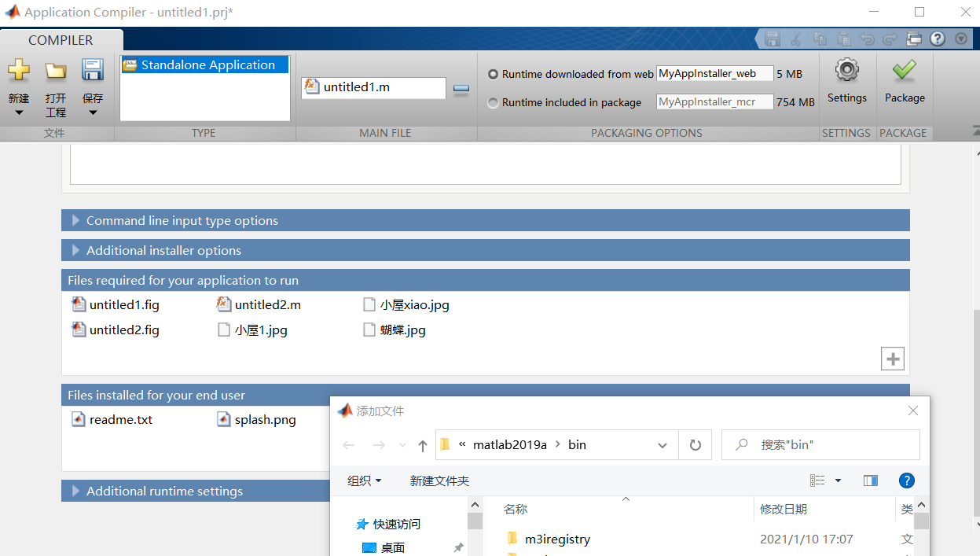Viewport: 980px width, 556px height.
Task: Select Standalone Application type
Action: coord(204,65)
